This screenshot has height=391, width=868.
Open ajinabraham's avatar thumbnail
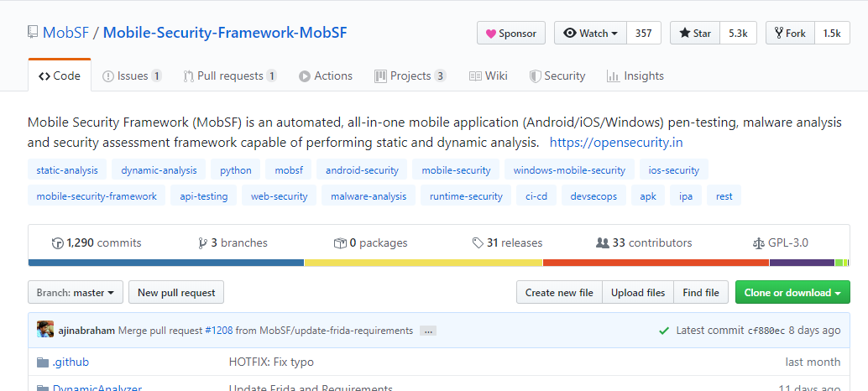[x=45, y=330]
